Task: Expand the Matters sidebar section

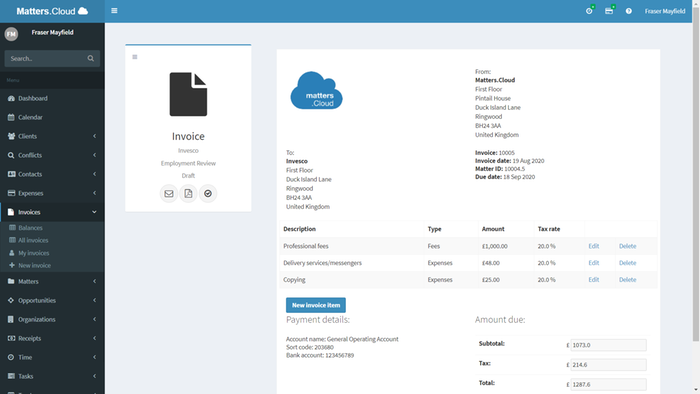Action: (x=52, y=281)
